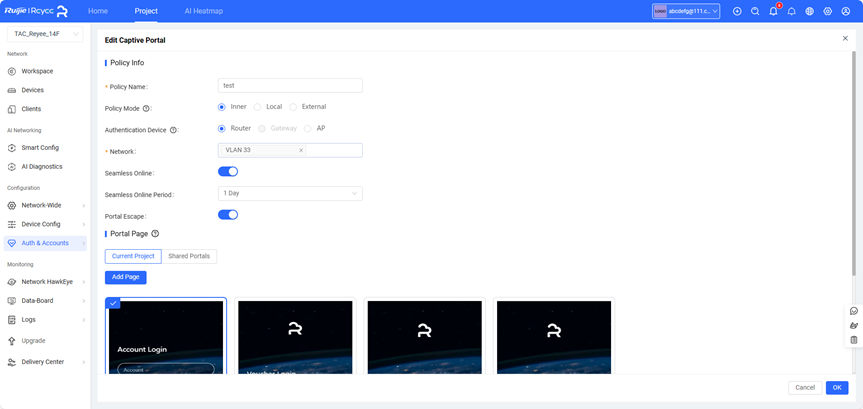Click the Logs sidebar icon
This screenshot has height=409, width=863.
[x=12, y=320]
